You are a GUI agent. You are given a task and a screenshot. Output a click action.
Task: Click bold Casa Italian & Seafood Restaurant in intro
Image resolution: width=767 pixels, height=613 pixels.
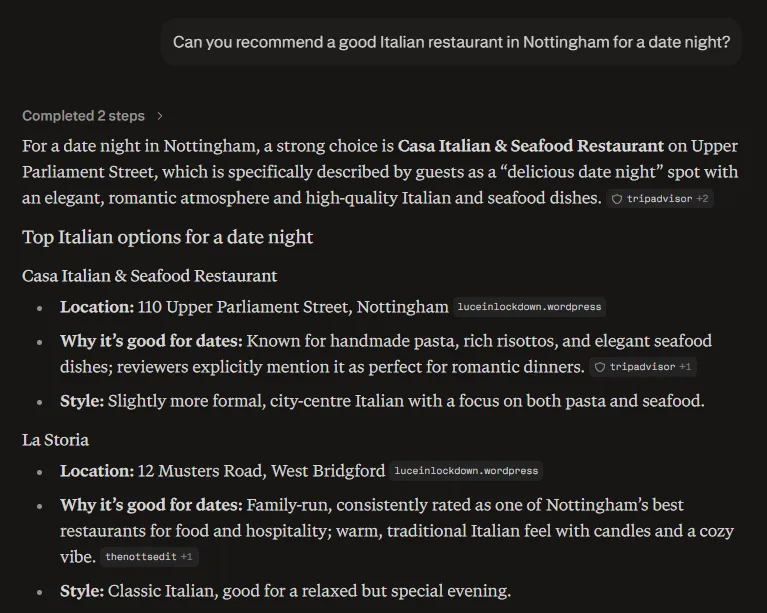coord(531,146)
